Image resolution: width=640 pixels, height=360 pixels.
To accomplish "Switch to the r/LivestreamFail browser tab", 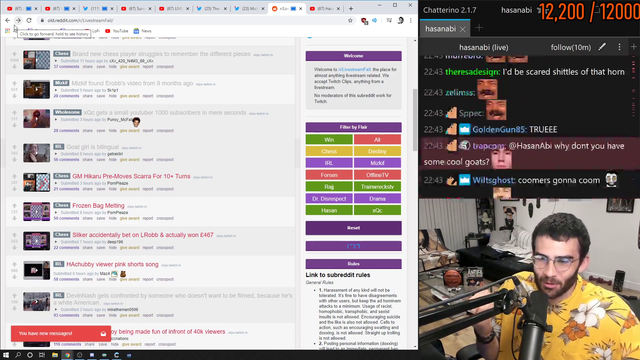I will 287,8.
